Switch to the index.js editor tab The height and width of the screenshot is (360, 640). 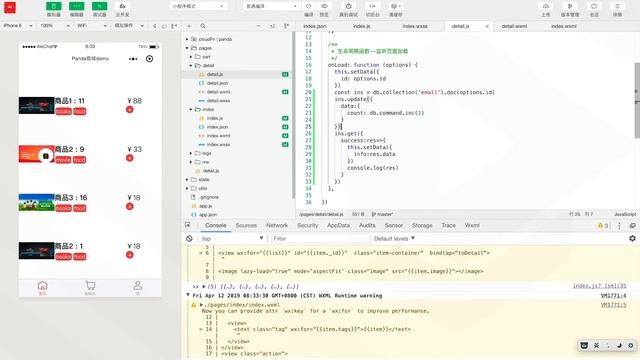pyautogui.click(x=362, y=26)
